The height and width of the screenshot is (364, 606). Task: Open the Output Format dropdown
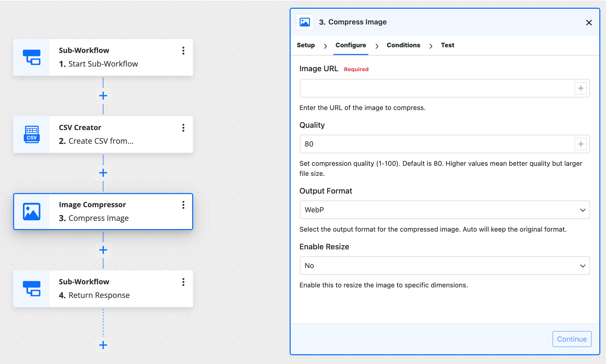445,210
